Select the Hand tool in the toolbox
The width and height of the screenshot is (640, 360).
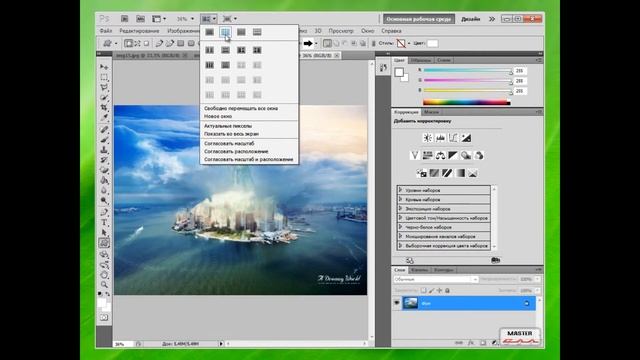pos(104,275)
